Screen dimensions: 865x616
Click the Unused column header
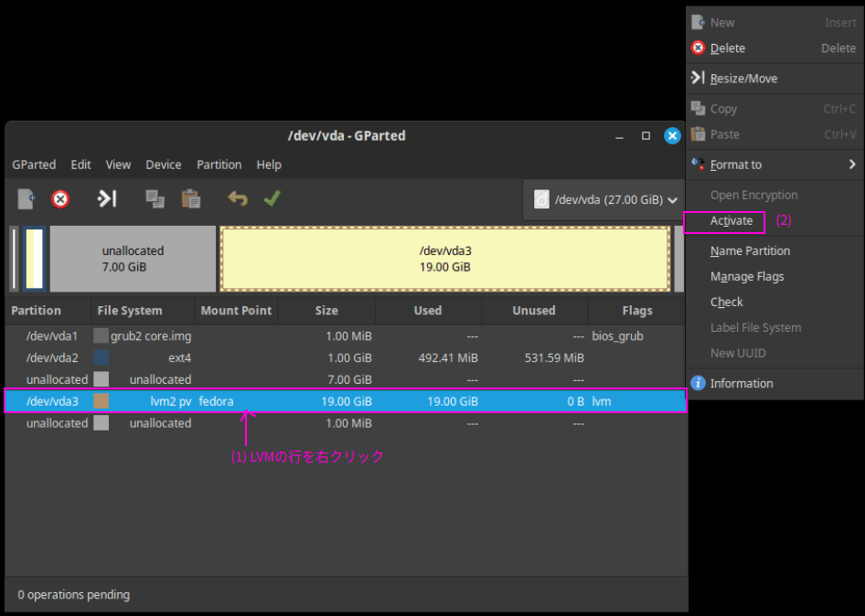click(x=534, y=311)
